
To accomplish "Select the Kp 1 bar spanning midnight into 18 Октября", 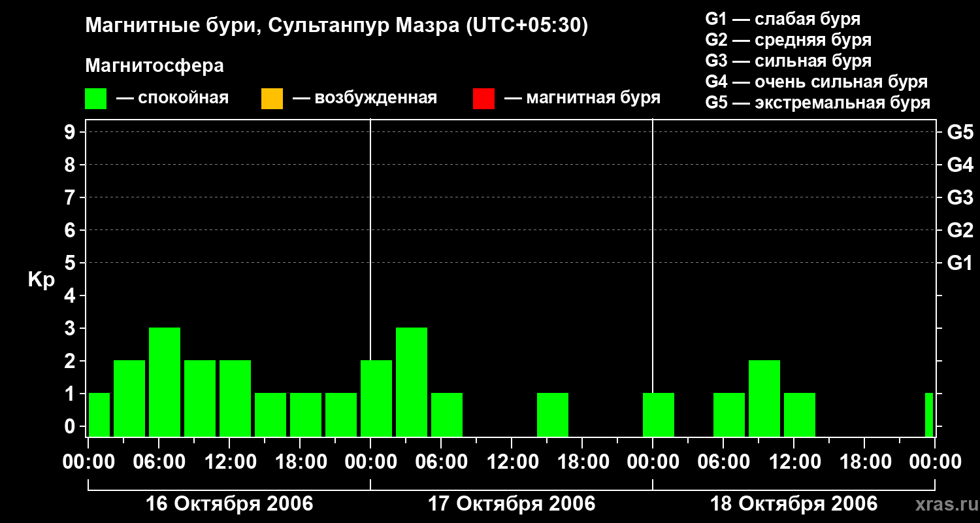I will pos(659,414).
